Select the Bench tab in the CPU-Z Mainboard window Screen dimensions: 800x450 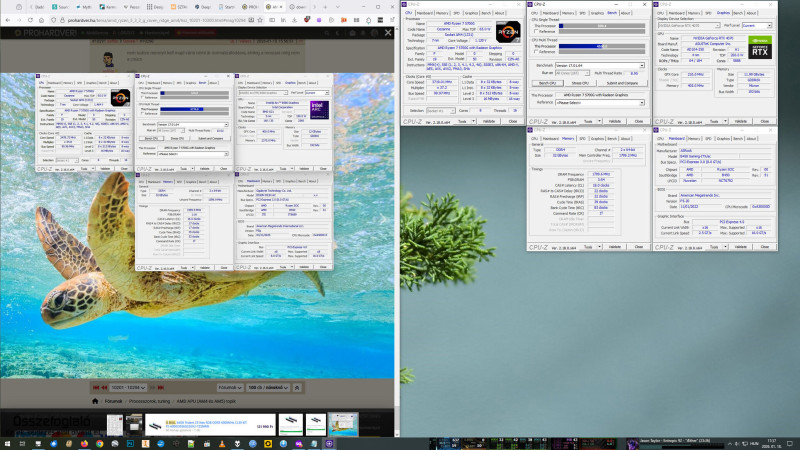[x=738, y=138]
